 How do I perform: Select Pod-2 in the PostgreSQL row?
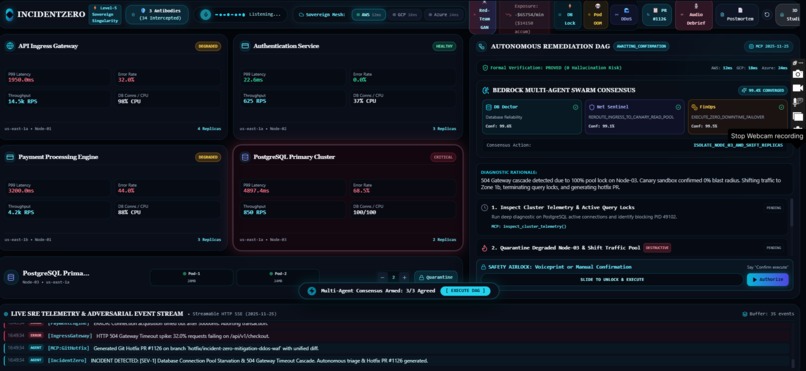click(278, 277)
